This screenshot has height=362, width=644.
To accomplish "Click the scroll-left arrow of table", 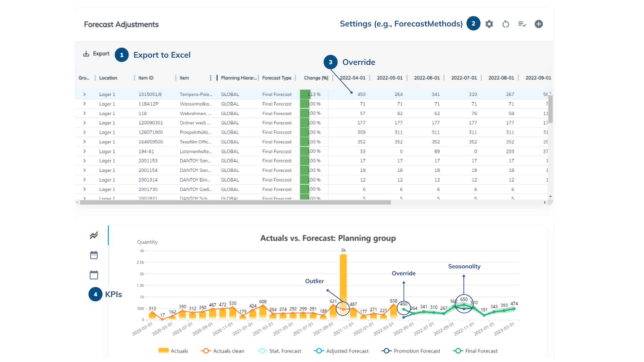I will click(x=77, y=202).
